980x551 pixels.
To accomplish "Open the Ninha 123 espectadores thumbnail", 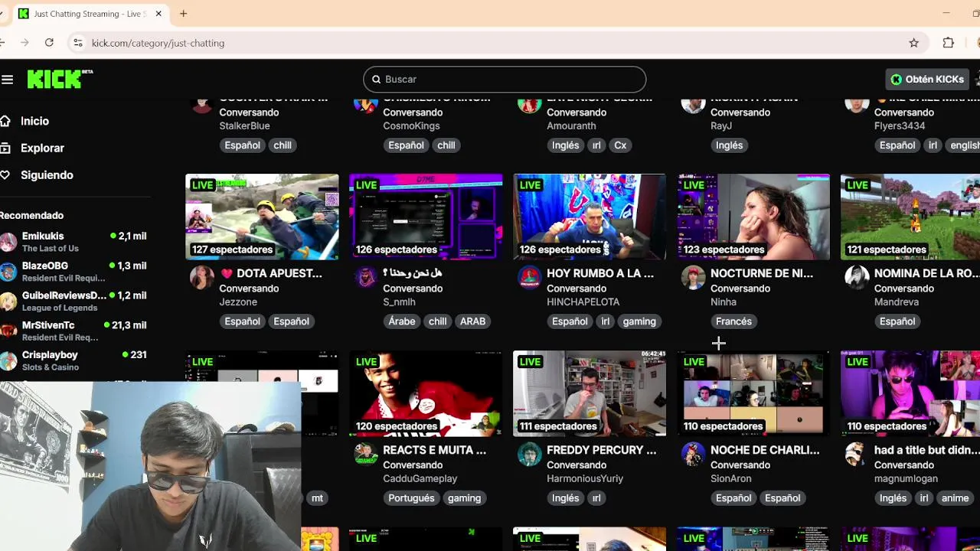I will [x=753, y=217].
